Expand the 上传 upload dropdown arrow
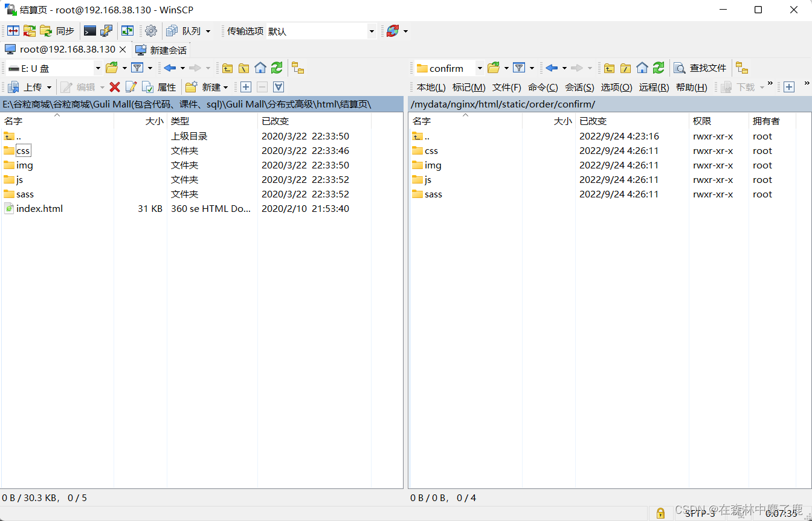This screenshot has width=812, height=521. coord(50,88)
